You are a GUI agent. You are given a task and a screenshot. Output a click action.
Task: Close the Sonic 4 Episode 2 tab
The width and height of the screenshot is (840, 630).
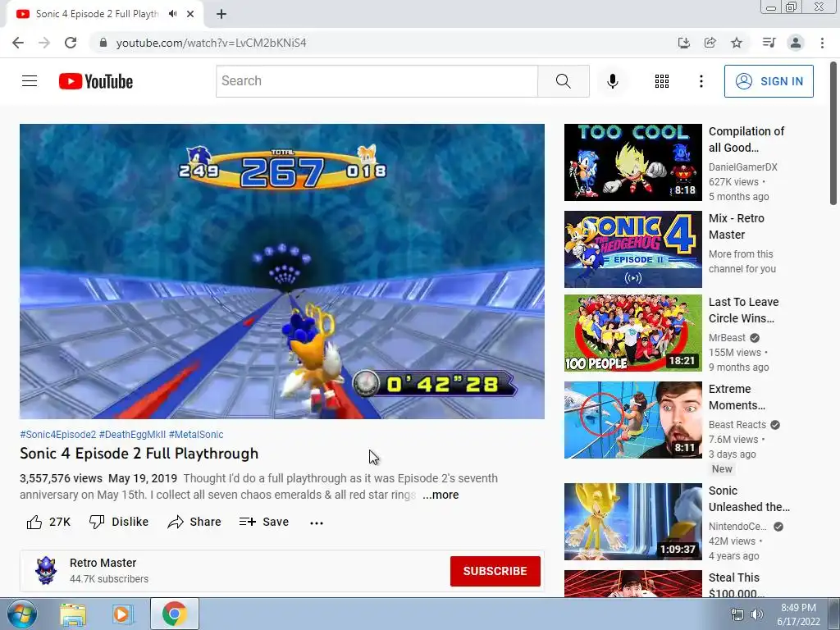point(190,14)
